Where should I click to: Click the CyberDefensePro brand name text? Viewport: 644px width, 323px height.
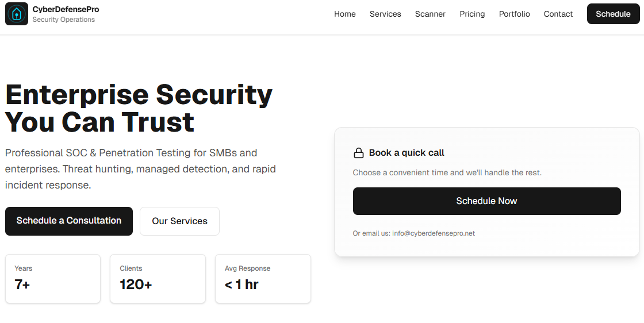coord(66,9)
